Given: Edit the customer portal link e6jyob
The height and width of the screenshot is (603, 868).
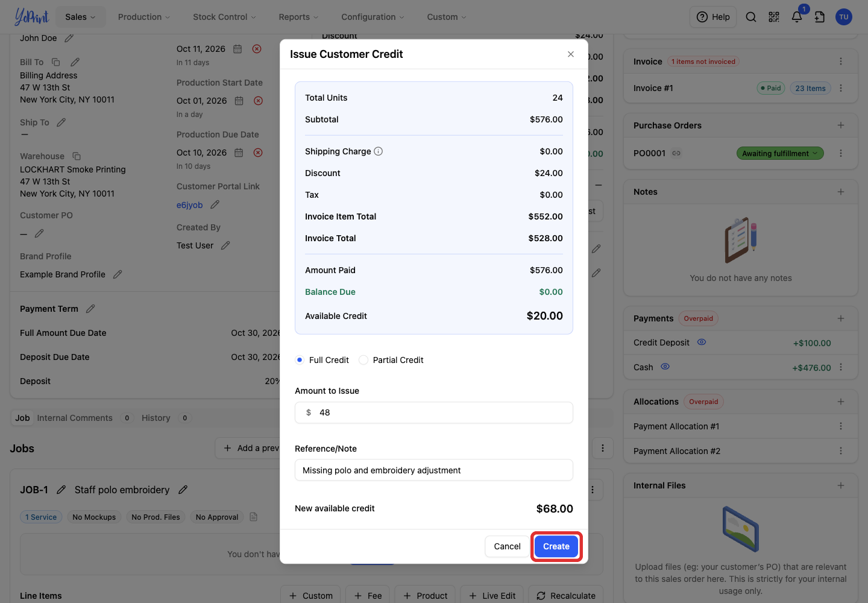Looking at the screenshot, I should point(215,205).
